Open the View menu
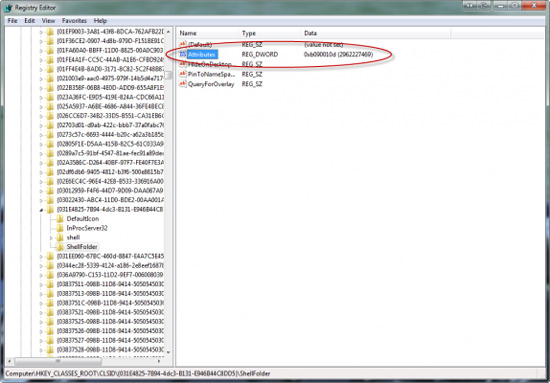Viewport: 550px width, 383px height. (48, 21)
